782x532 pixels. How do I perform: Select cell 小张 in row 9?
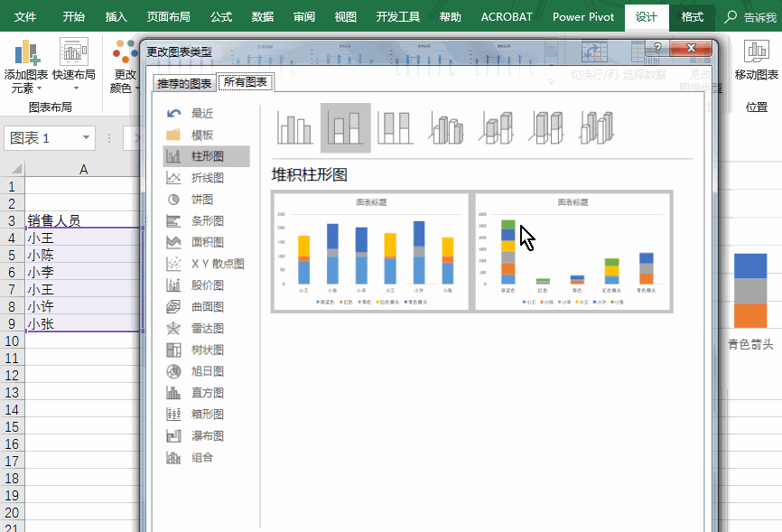point(83,323)
